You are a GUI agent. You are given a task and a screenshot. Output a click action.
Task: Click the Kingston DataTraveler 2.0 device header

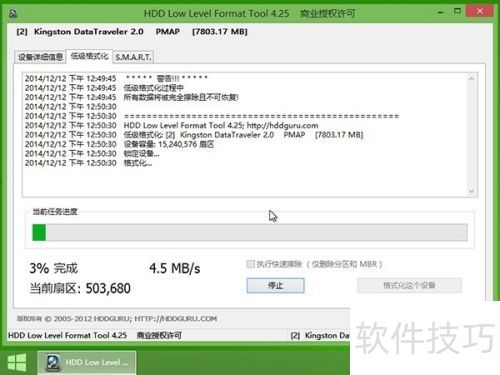pos(132,32)
